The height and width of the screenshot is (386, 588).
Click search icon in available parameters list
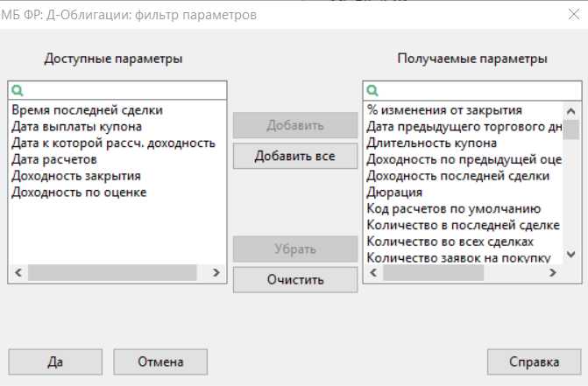click(17, 90)
